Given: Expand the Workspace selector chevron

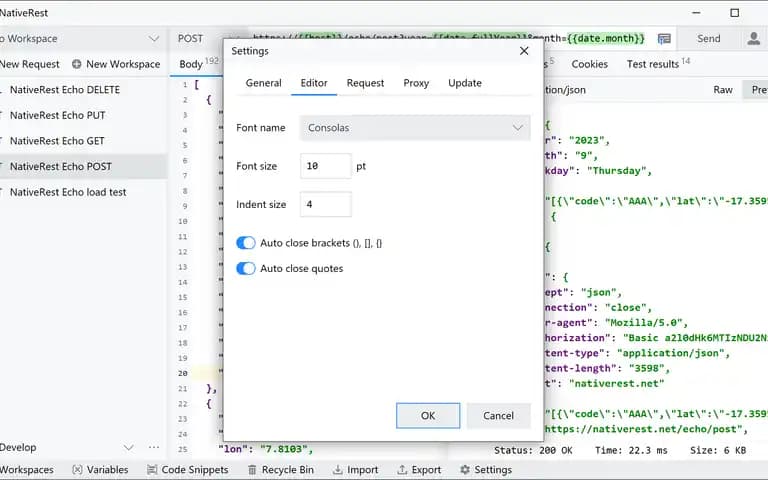Looking at the screenshot, I should pyautogui.click(x=154, y=39).
